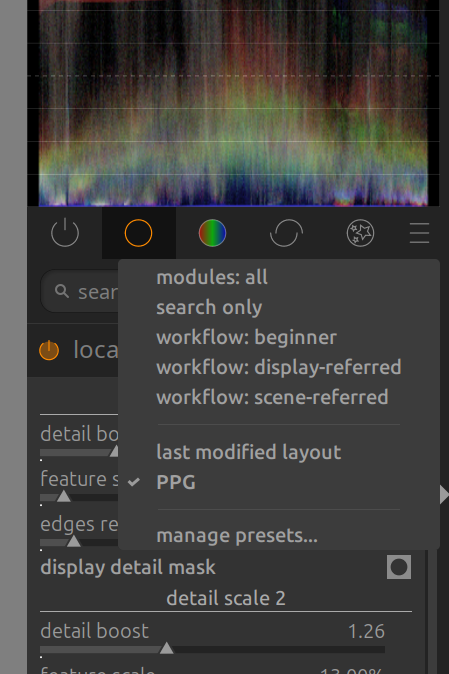Select workflow: display-referred preset
The height and width of the screenshot is (674, 449).
tap(279, 368)
